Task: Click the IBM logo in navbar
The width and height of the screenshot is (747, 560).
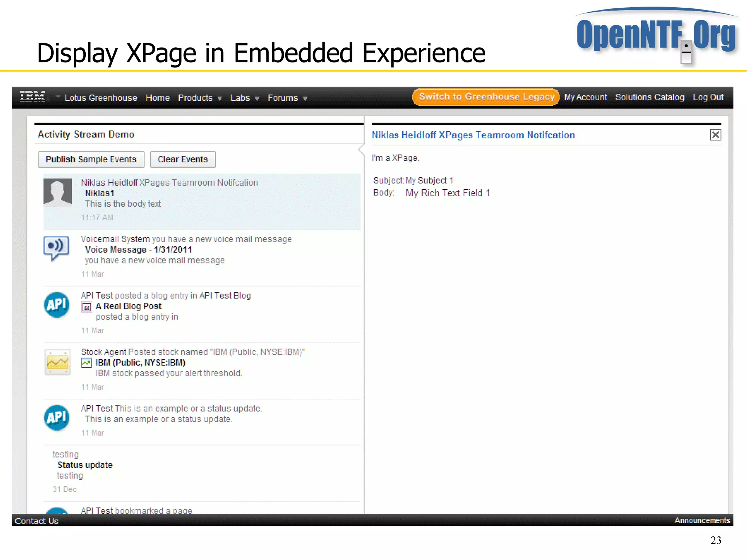Action: point(33,97)
